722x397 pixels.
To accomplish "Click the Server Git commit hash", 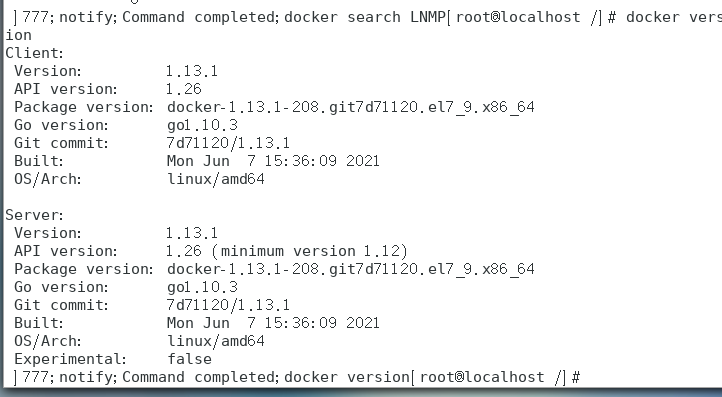I will click(x=228, y=305).
